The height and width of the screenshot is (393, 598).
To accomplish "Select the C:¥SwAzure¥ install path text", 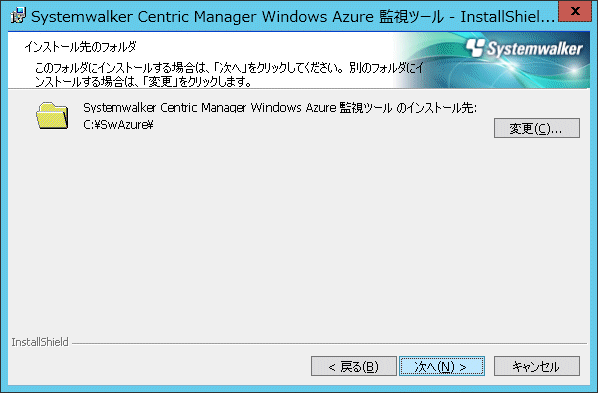I will point(118,125).
